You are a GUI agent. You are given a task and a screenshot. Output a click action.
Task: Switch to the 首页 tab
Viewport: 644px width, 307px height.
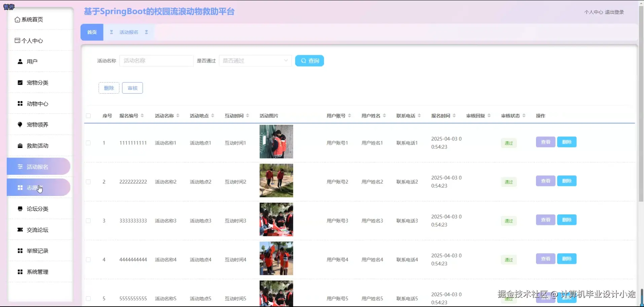(92, 32)
